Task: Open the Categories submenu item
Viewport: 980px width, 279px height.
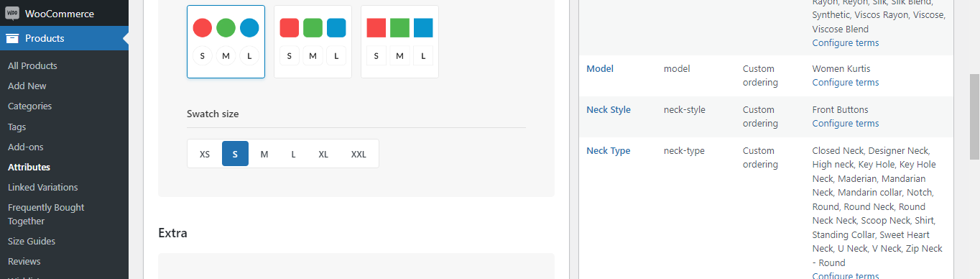Action: pyautogui.click(x=29, y=106)
